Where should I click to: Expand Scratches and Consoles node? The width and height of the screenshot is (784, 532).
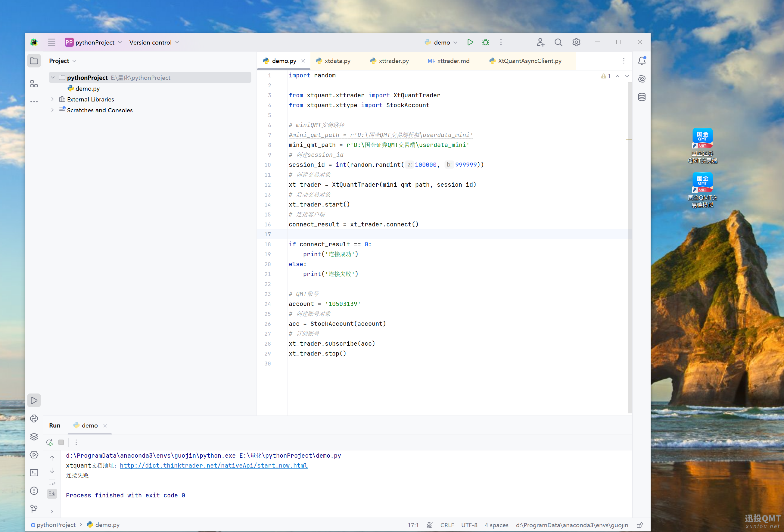tap(53, 110)
